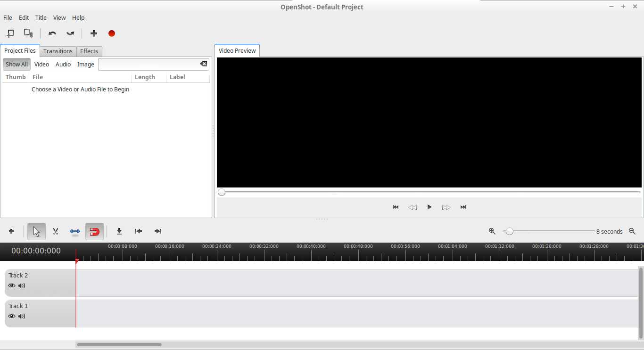This screenshot has height=350, width=644.
Task: Zoom out the timeline with magnifier minus
Action: (633, 231)
